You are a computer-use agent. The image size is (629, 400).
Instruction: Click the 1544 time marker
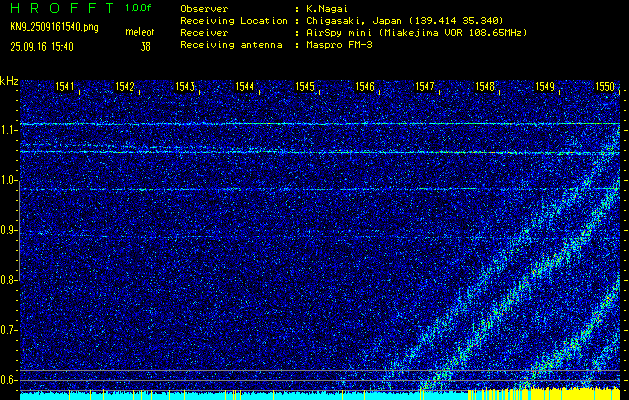click(x=245, y=86)
